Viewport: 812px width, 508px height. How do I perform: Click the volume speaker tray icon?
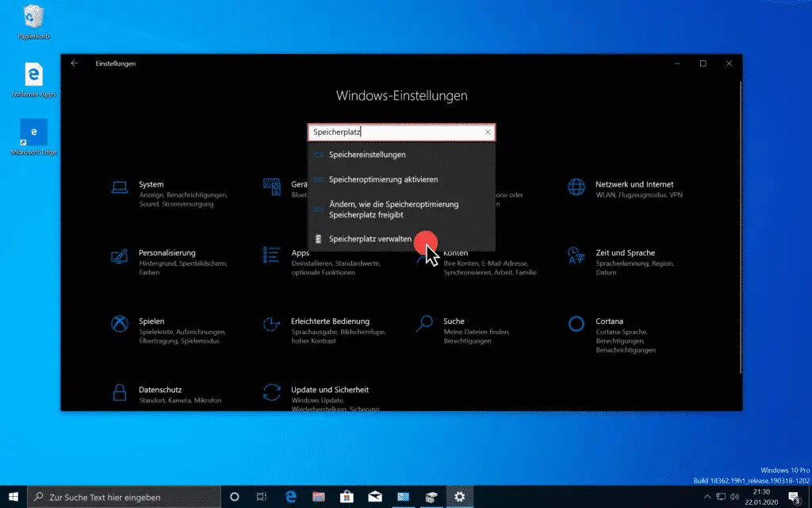(x=734, y=497)
